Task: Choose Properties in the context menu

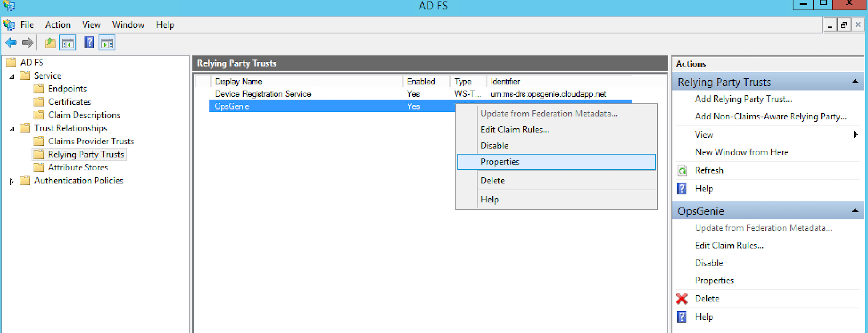Action: (556, 162)
